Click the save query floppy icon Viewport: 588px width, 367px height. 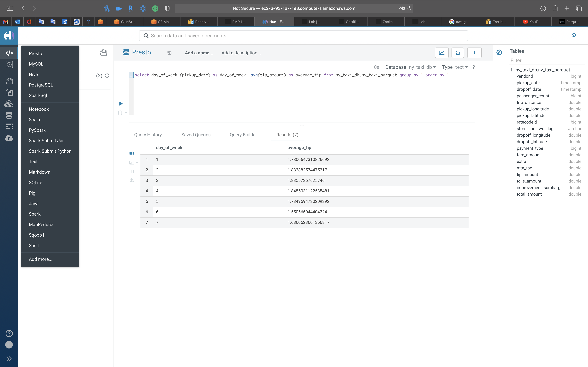click(x=458, y=53)
